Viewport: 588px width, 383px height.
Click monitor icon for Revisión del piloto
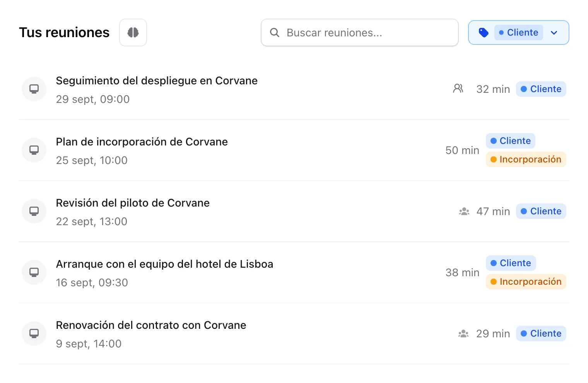coord(34,211)
